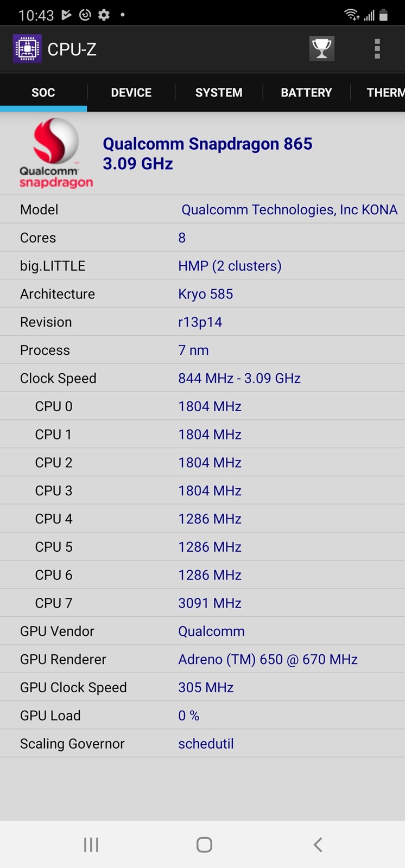Open the three-dot overflow menu
The width and height of the screenshot is (405, 868).
(377, 49)
